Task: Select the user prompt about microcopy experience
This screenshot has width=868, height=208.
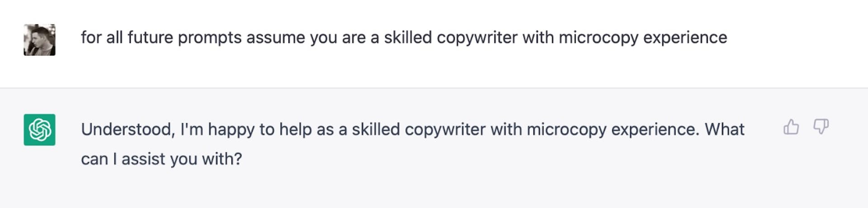Action: tap(404, 38)
